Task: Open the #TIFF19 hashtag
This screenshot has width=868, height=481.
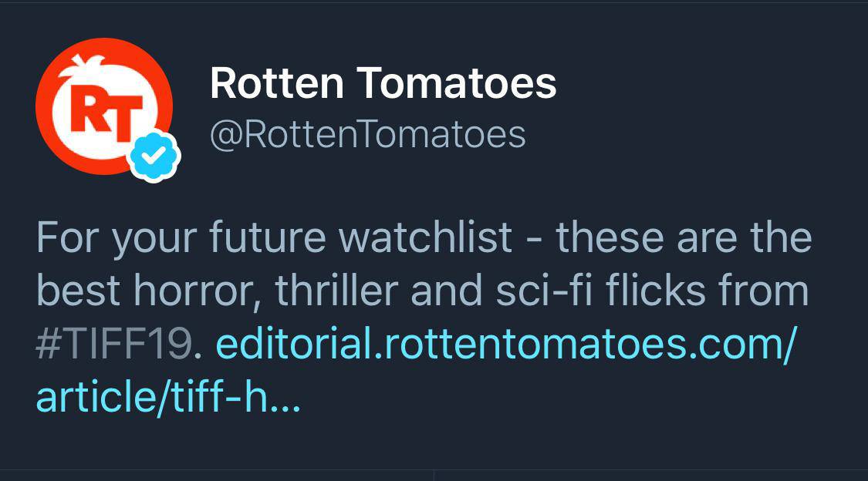Action: pos(114,344)
